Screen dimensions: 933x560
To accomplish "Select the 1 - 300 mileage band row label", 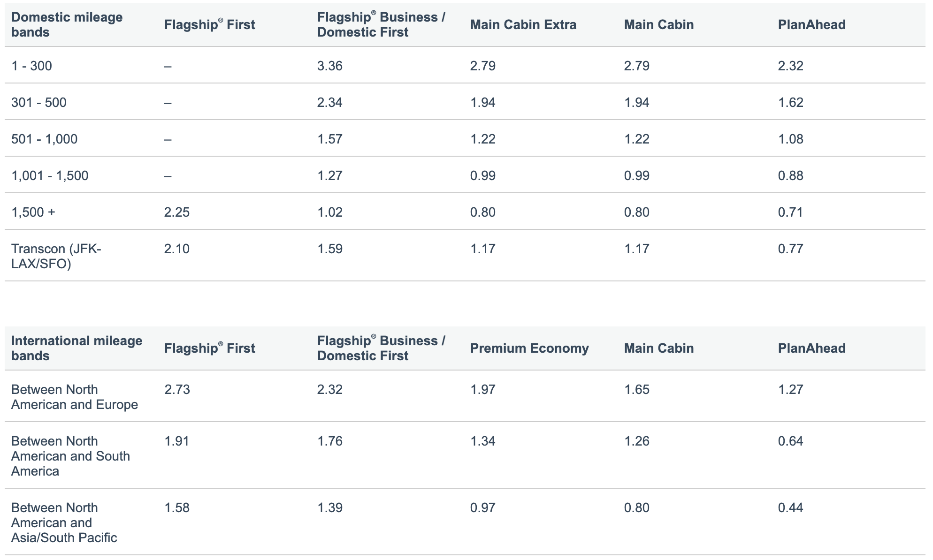I will (31, 66).
